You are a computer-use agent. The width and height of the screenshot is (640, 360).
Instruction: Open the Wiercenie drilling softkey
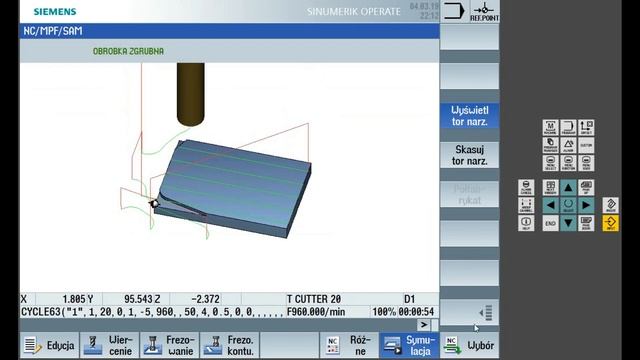point(109,345)
